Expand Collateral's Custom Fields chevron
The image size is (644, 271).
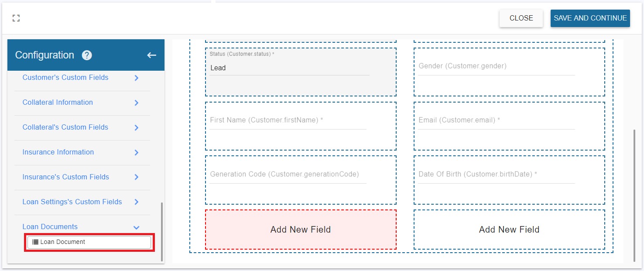click(x=136, y=128)
